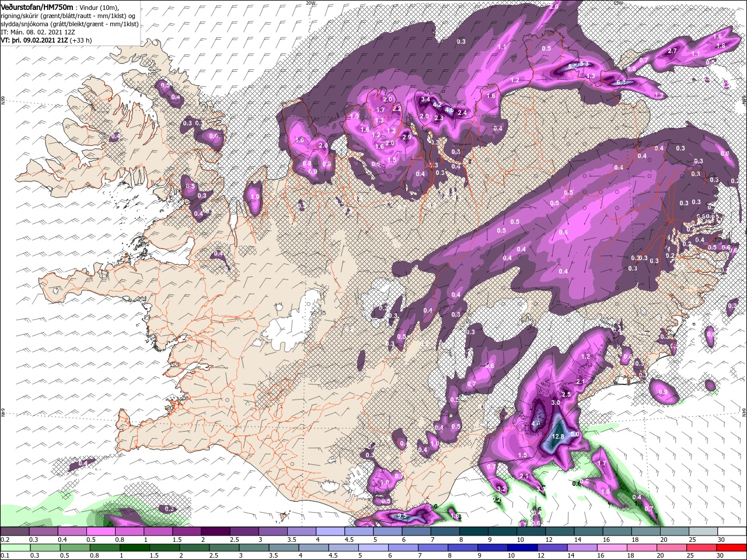Click the mauve snow swatch labeled 0.2

(x=15, y=531)
